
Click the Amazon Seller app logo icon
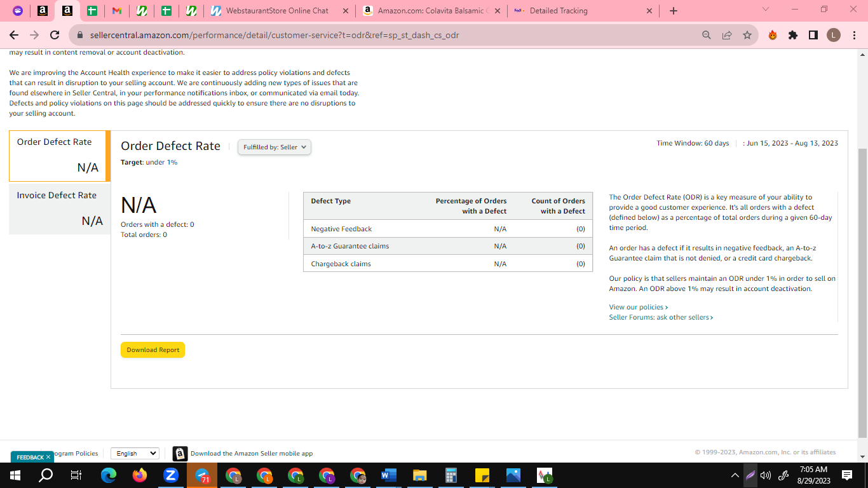180,453
